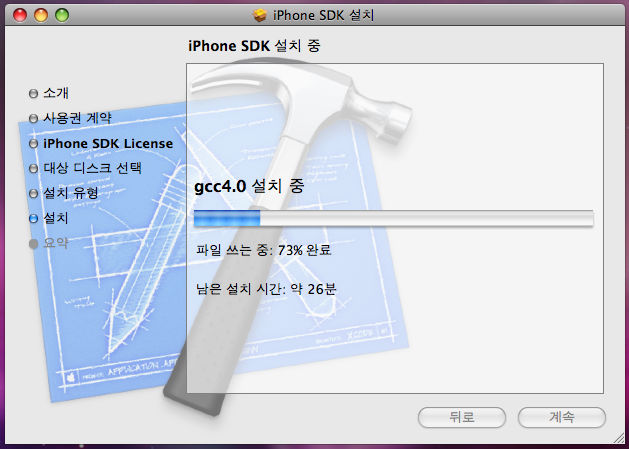Click the 'iPhone SDK 설치' window title
The image size is (629, 449).
click(323, 15)
